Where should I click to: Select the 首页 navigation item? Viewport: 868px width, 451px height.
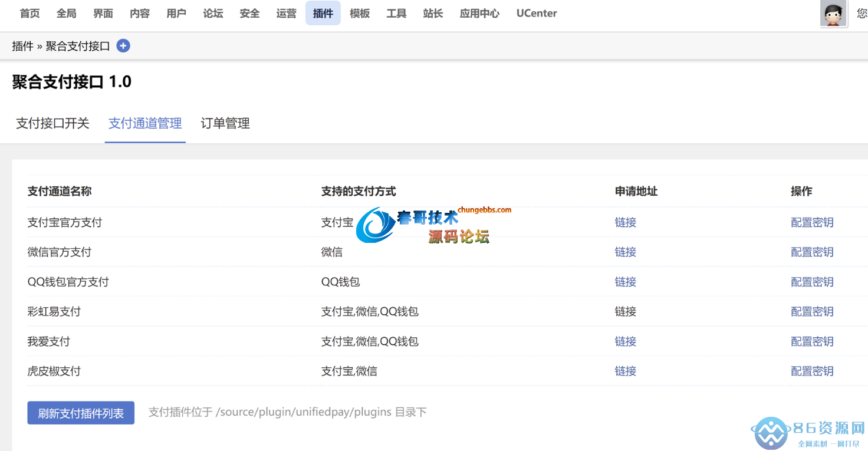coord(29,13)
